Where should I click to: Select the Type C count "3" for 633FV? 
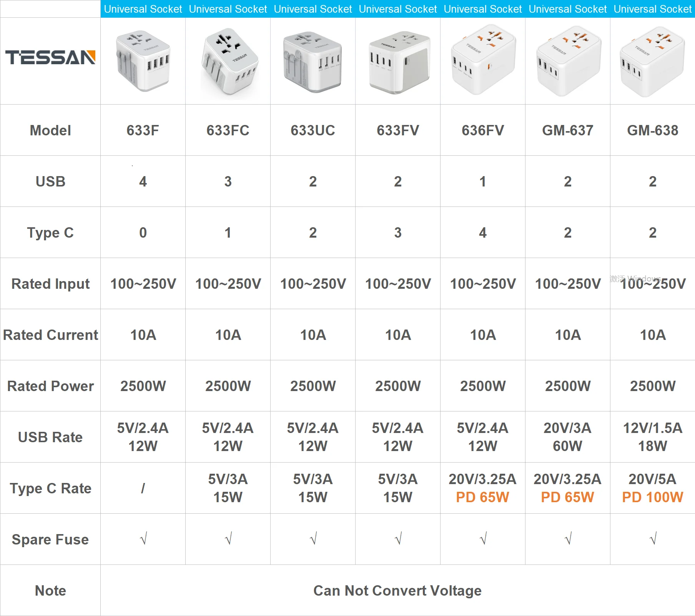398,233
